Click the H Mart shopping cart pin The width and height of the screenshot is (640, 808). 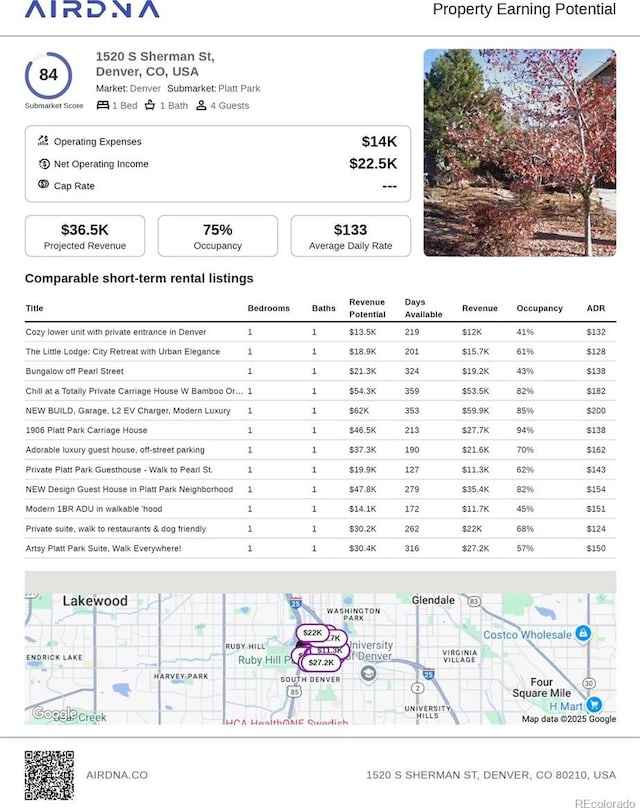(x=594, y=704)
